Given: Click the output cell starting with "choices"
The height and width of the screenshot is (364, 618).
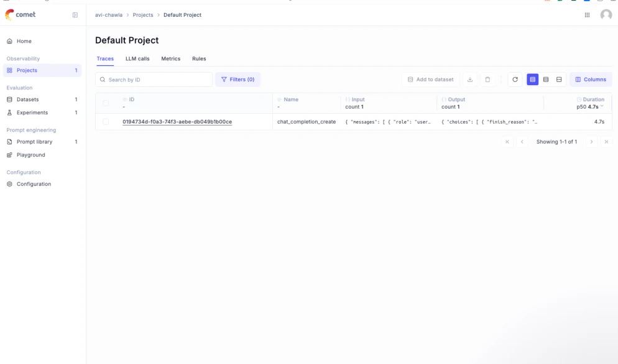Looking at the screenshot, I should click(x=489, y=122).
